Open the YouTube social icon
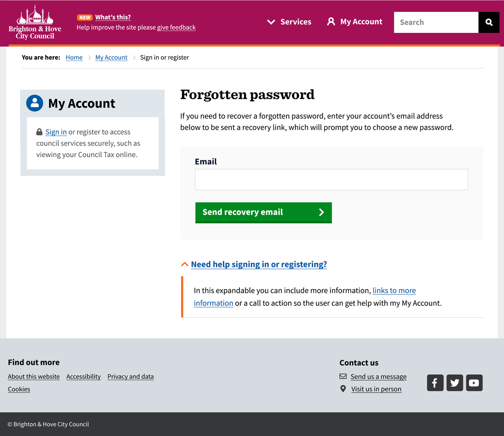The image size is (504, 436). (474, 383)
